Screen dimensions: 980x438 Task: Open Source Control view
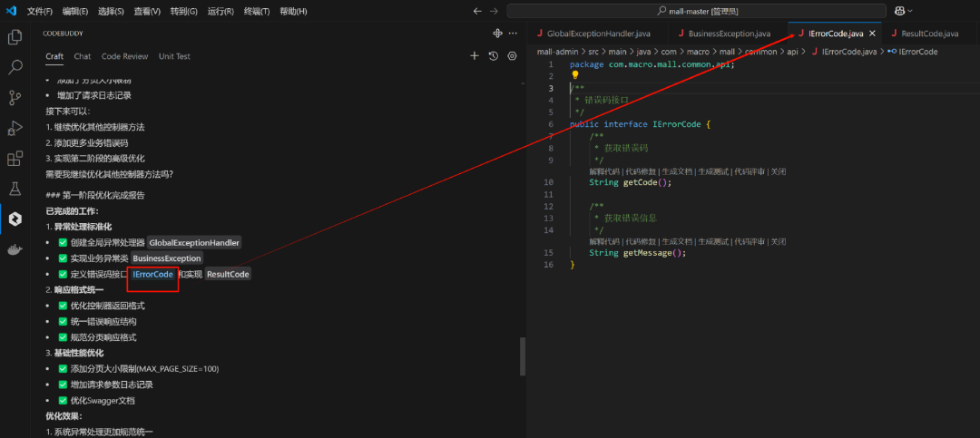15,98
